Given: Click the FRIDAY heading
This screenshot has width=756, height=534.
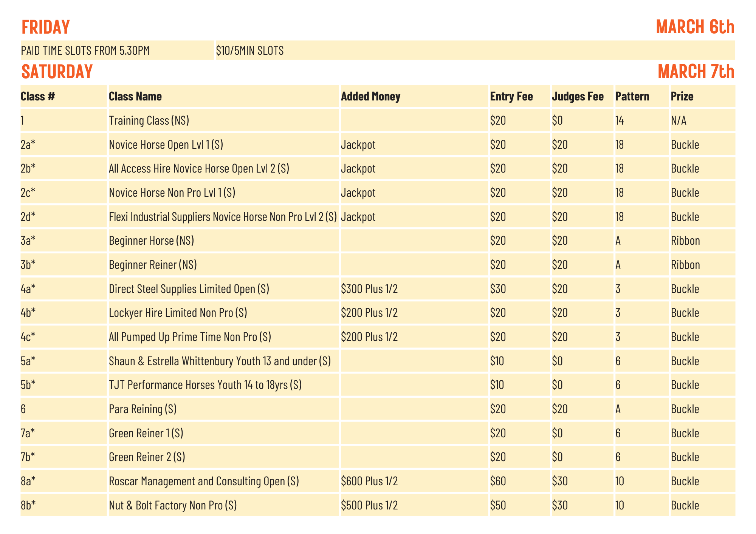Looking at the screenshot, I should pyautogui.click(x=46, y=27).
